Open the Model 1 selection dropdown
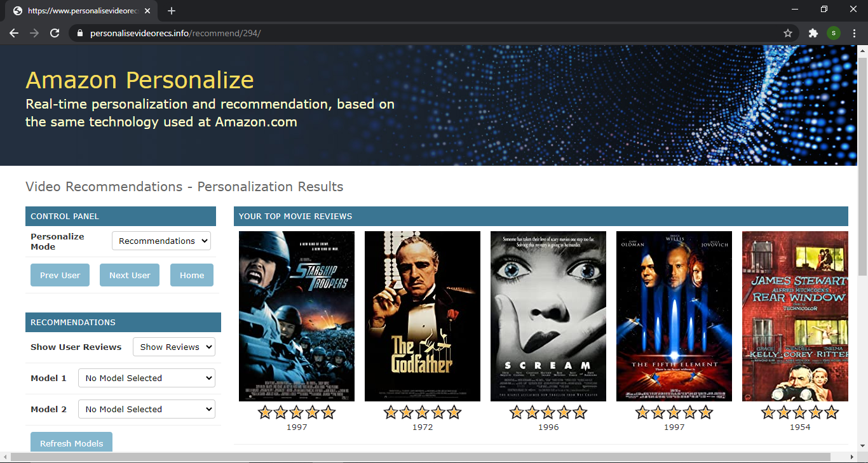Viewport: 868px width, 463px height. [146, 378]
